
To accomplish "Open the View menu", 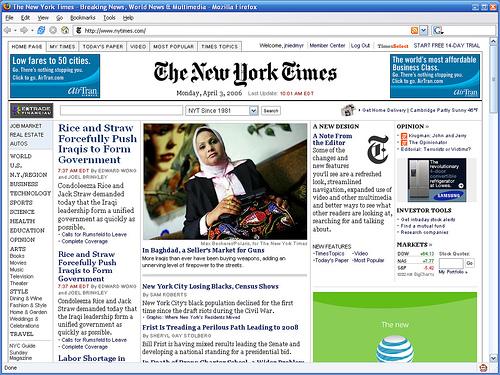I will [43, 18].
